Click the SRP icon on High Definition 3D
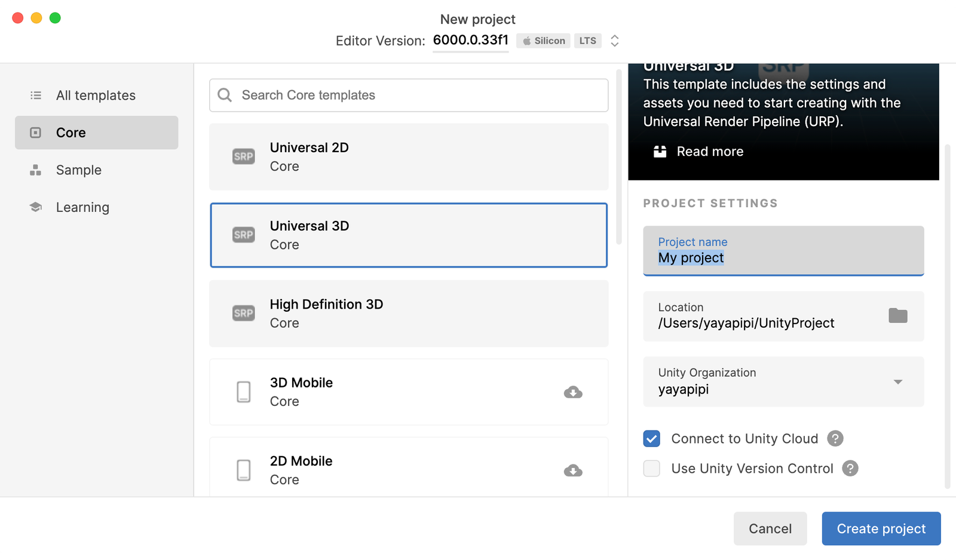Viewport: 956px width, 560px height. tap(243, 313)
